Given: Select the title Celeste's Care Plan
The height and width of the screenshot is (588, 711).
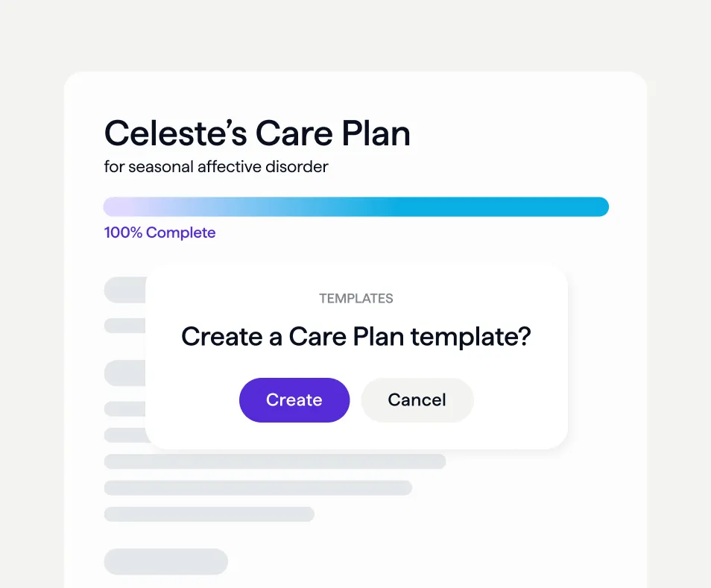Looking at the screenshot, I should [x=257, y=133].
